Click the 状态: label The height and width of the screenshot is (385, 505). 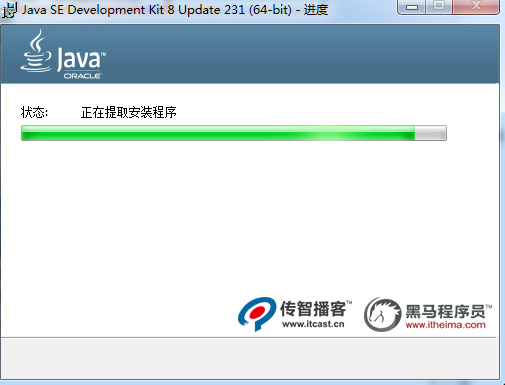pos(34,113)
